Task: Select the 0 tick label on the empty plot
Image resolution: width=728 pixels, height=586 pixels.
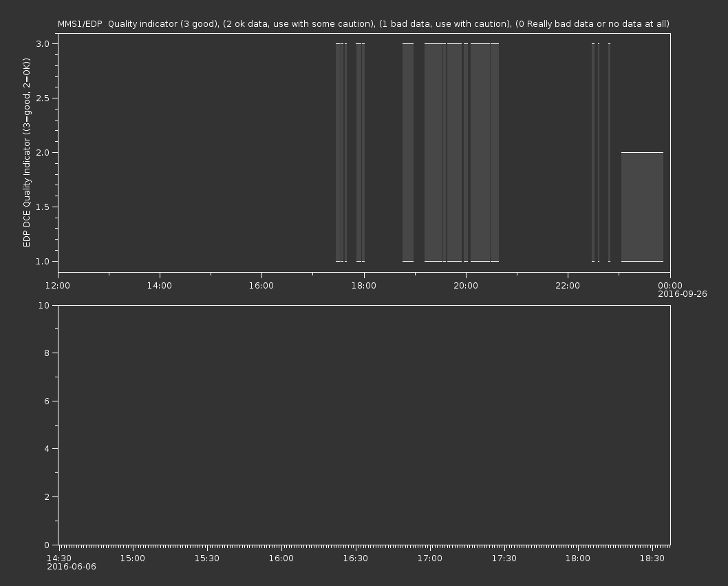Action: [x=47, y=545]
